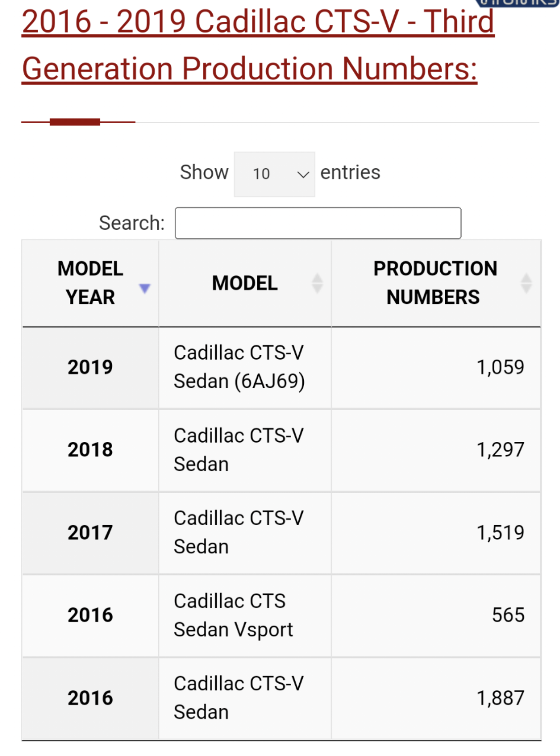Screen dimensions: 560x756
Task: Click the Production Numbers sort arrows
Action: (526, 283)
